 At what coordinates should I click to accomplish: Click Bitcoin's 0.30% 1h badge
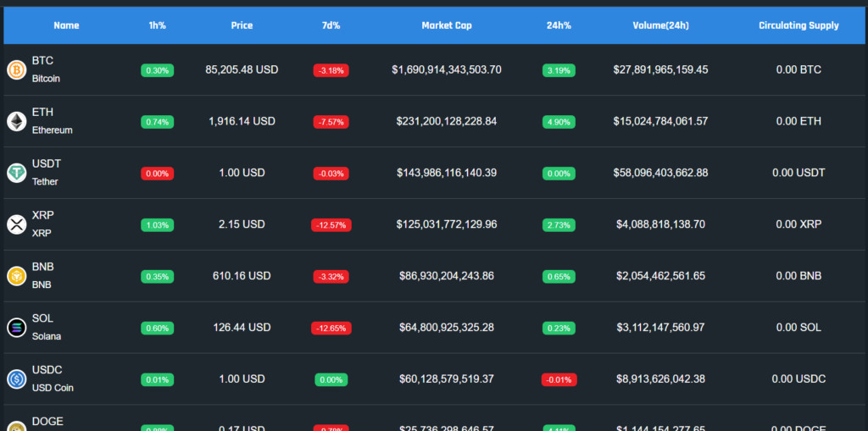tap(157, 70)
